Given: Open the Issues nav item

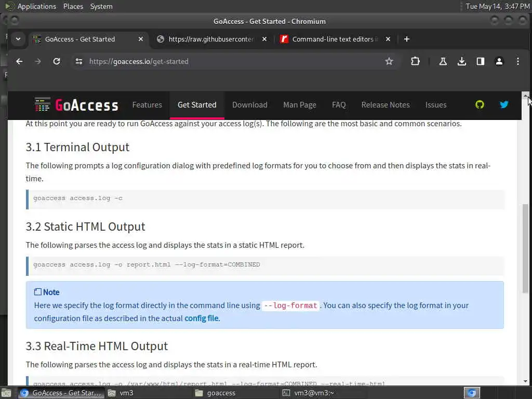Looking at the screenshot, I should (436, 105).
